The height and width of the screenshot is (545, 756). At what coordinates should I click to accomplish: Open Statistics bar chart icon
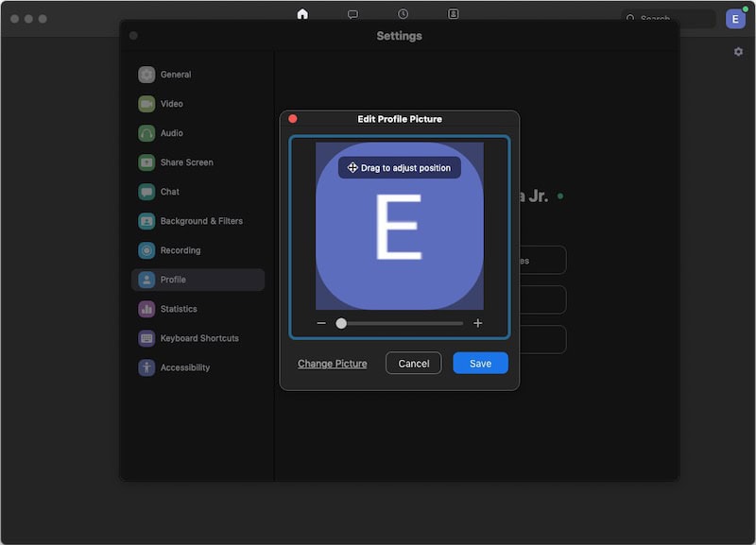pyautogui.click(x=146, y=309)
